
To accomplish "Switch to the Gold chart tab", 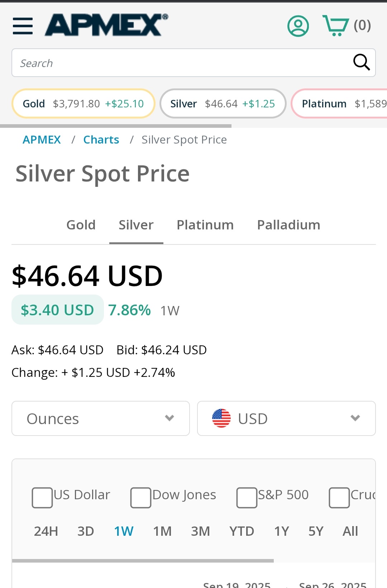I will point(81,225).
